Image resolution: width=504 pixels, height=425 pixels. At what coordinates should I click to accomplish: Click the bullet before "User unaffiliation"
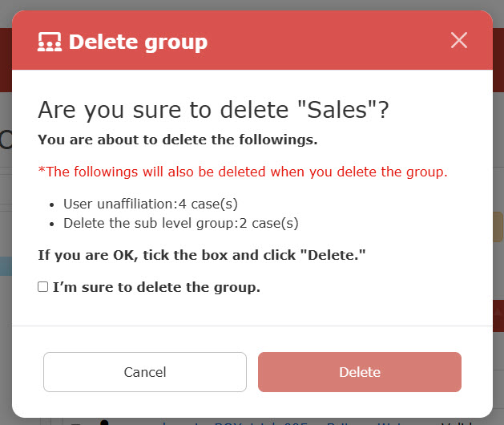[52, 204]
